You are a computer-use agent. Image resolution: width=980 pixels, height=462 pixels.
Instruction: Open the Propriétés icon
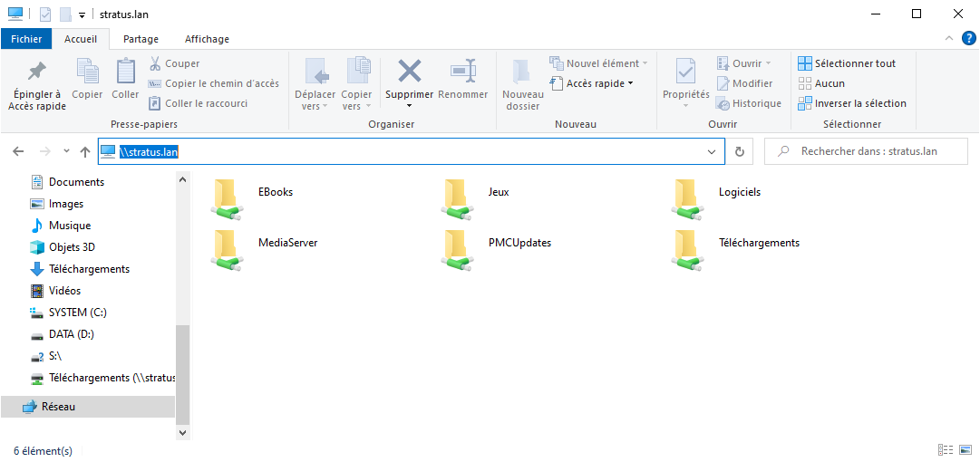[685, 72]
